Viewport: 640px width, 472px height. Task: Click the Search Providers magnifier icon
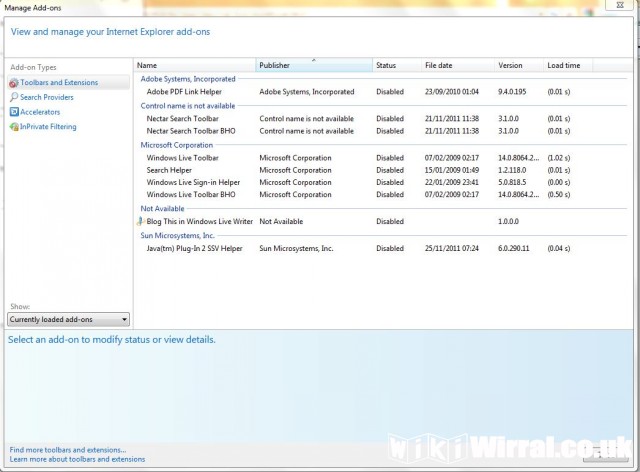click(x=14, y=97)
